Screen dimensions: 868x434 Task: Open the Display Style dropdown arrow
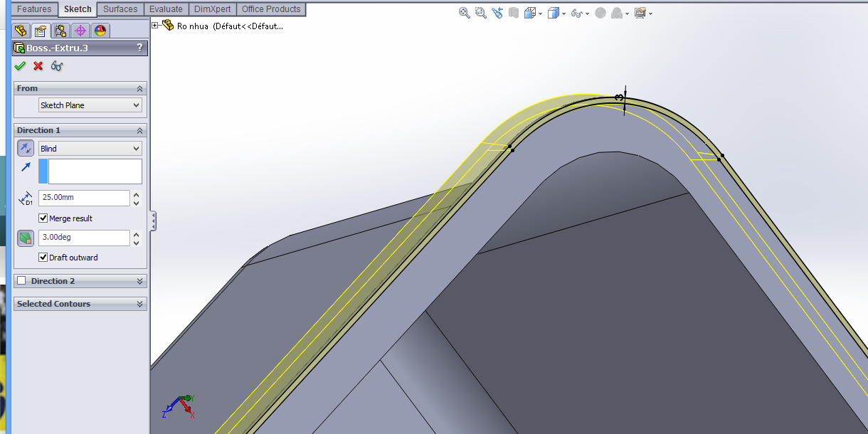tap(564, 14)
